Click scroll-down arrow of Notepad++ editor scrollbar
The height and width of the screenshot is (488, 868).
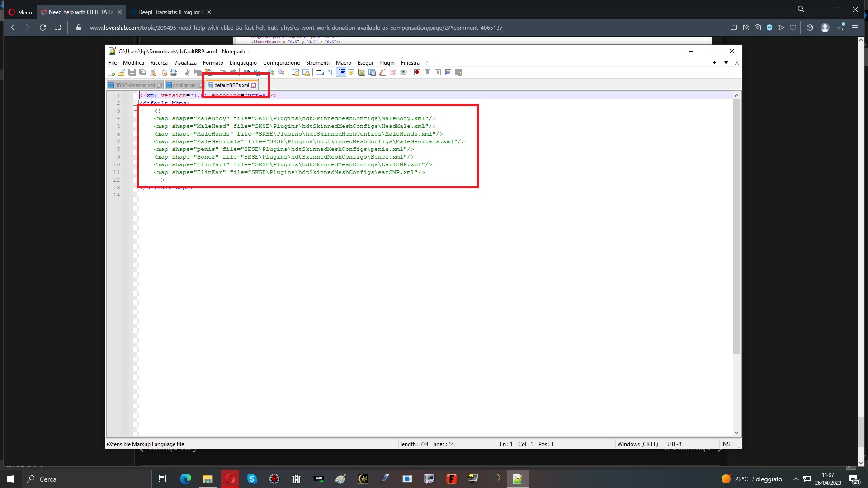pyautogui.click(x=736, y=433)
